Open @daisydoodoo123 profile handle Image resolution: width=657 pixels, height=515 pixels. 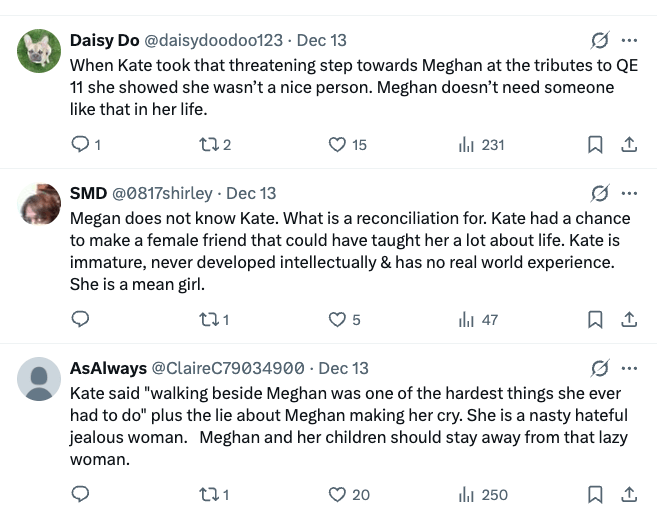pyautogui.click(x=220, y=41)
